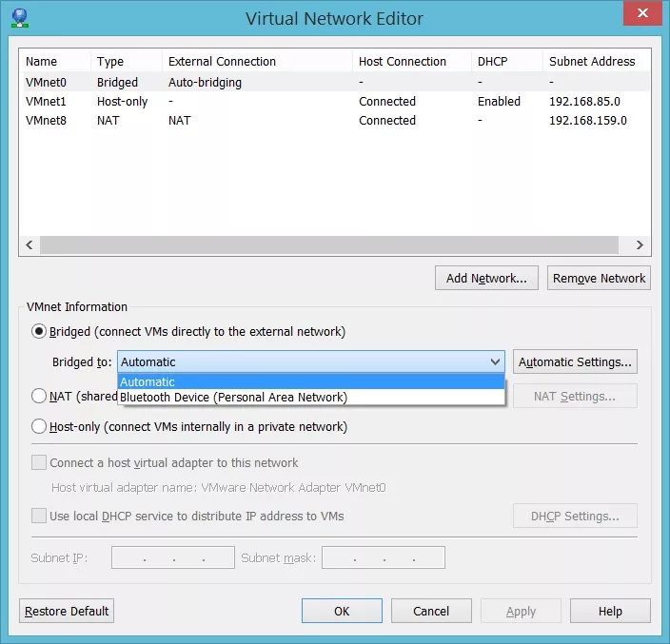Open Help for the network editor

coord(610,611)
